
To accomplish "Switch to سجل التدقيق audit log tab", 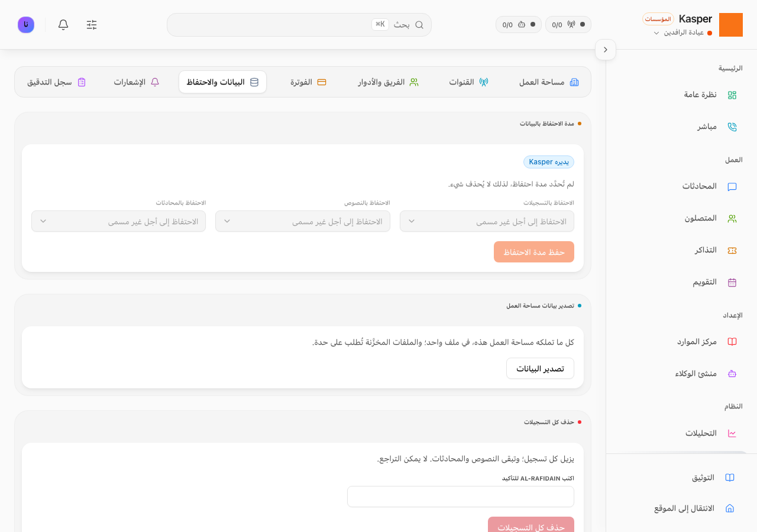I will click(x=57, y=82).
